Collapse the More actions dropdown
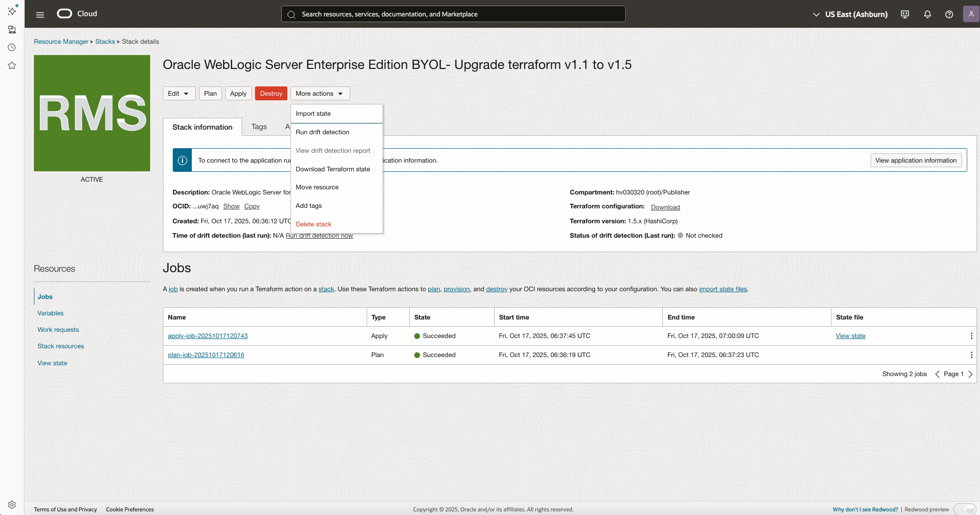980x515 pixels. [x=319, y=93]
